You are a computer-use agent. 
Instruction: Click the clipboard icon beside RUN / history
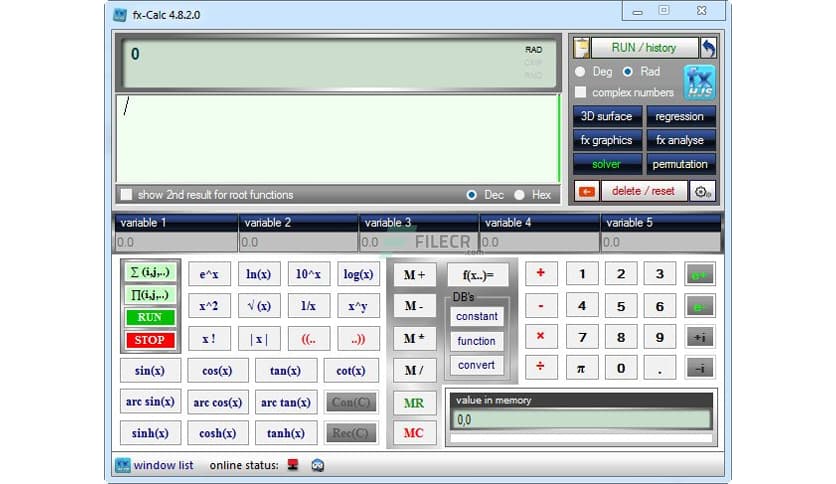[581, 48]
